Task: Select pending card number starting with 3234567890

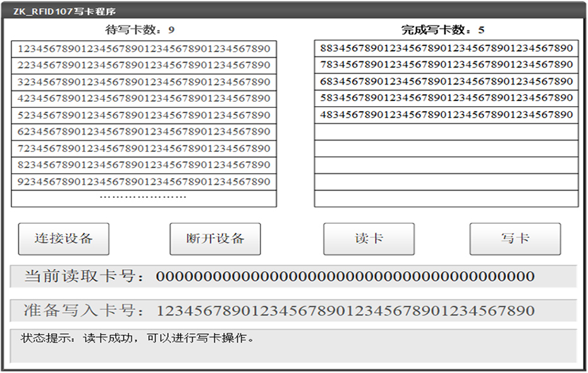Action: click(x=144, y=81)
